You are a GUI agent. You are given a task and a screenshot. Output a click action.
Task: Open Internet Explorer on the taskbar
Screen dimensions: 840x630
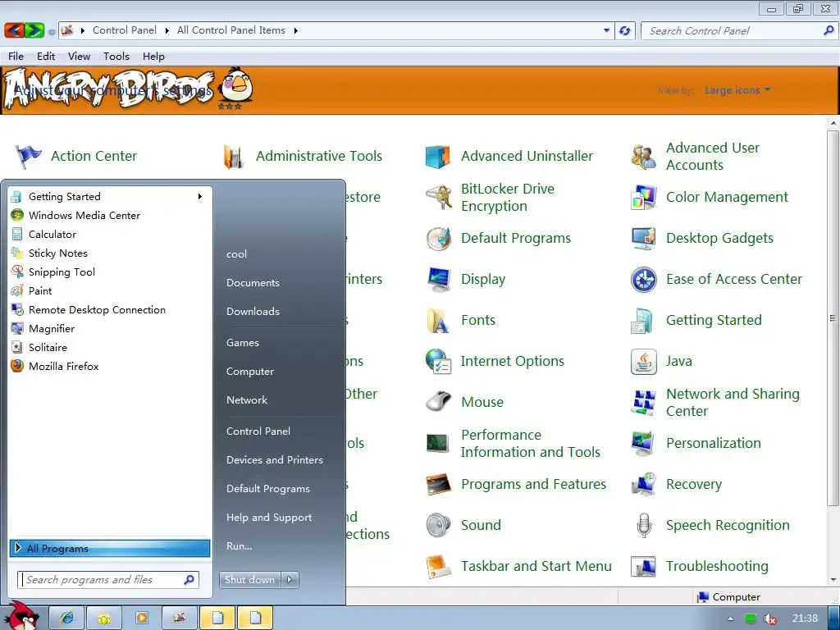(67, 619)
